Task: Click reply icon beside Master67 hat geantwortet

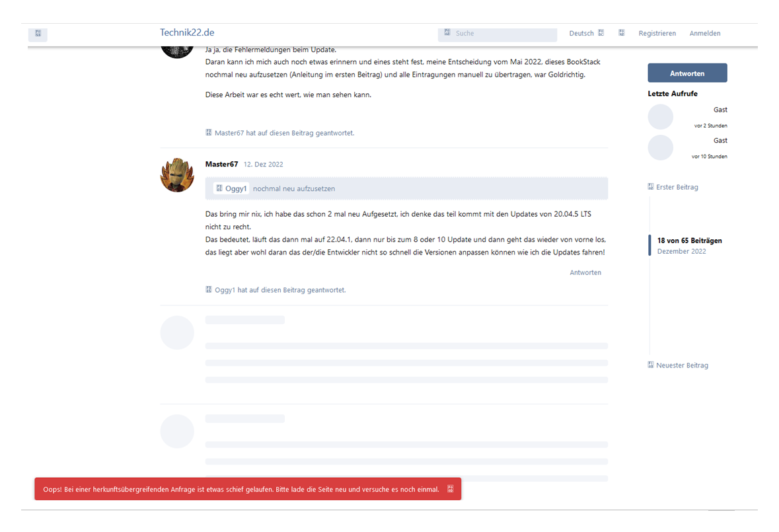Action: tap(209, 133)
